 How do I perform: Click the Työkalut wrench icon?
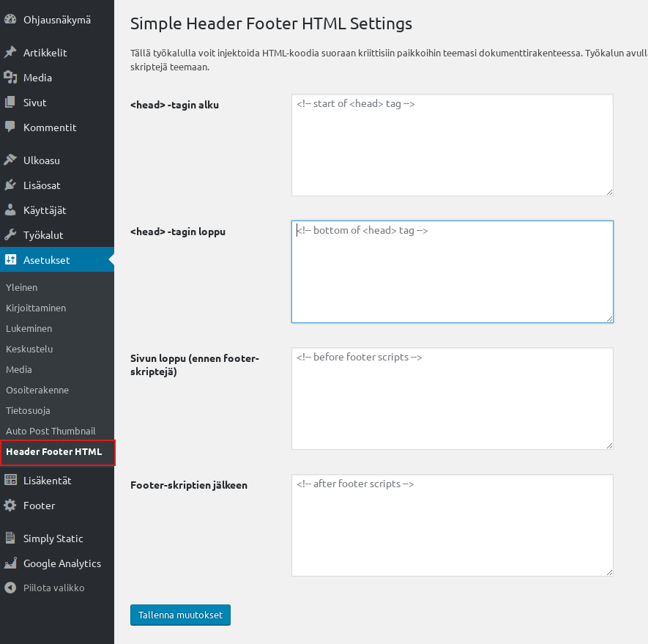[10, 234]
